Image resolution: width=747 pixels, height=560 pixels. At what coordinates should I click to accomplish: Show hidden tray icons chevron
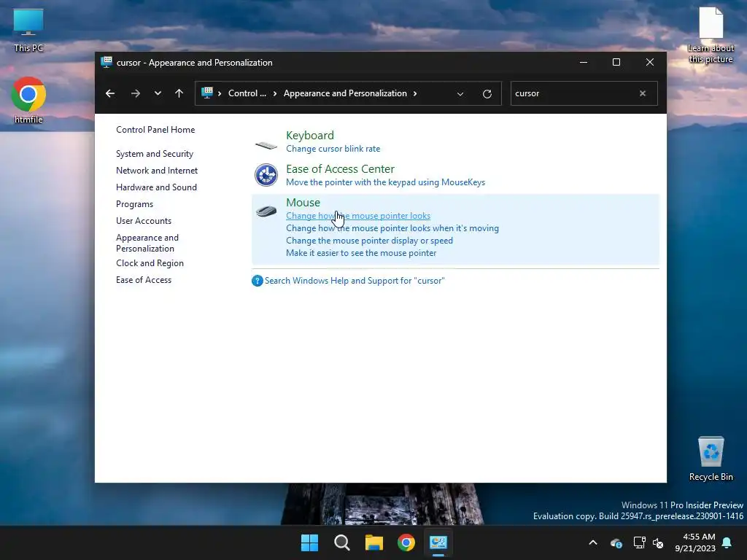[593, 542]
